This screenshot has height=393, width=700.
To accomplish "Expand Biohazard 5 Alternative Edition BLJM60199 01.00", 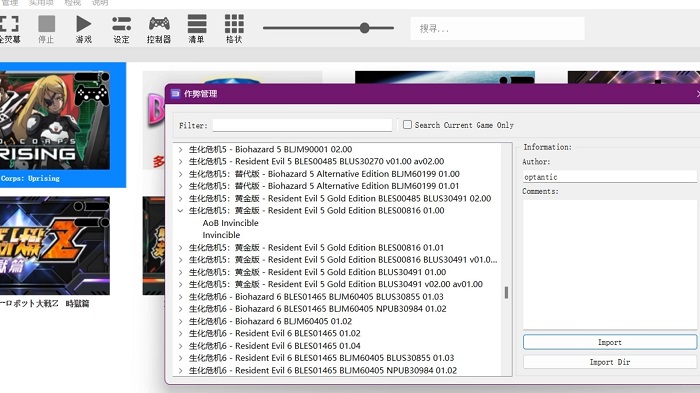I will point(180,174).
